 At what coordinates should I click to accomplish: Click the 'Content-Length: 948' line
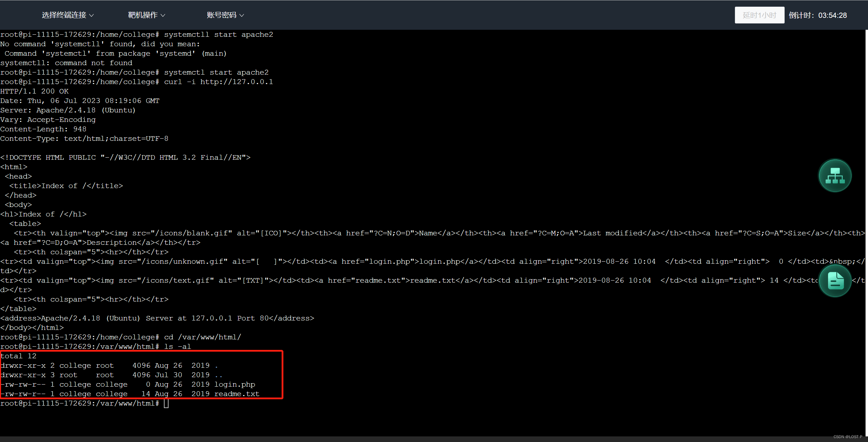click(x=43, y=129)
